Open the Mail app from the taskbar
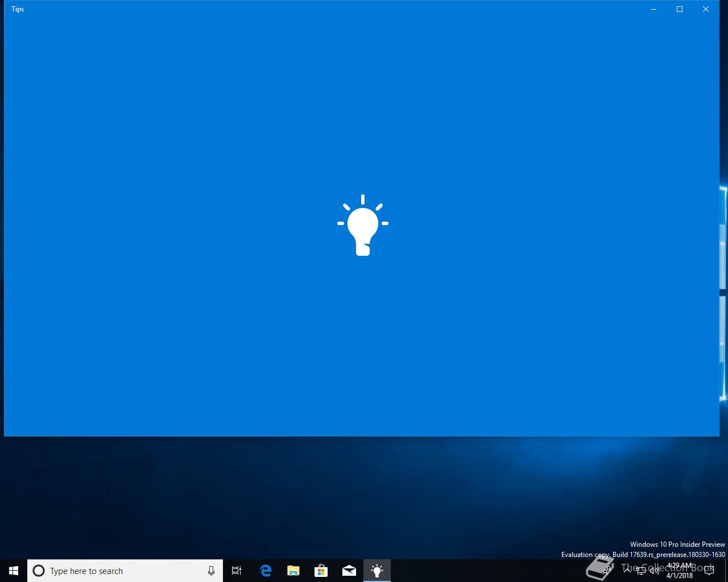This screenshot has height=582, width=728. tap(349, 571)
